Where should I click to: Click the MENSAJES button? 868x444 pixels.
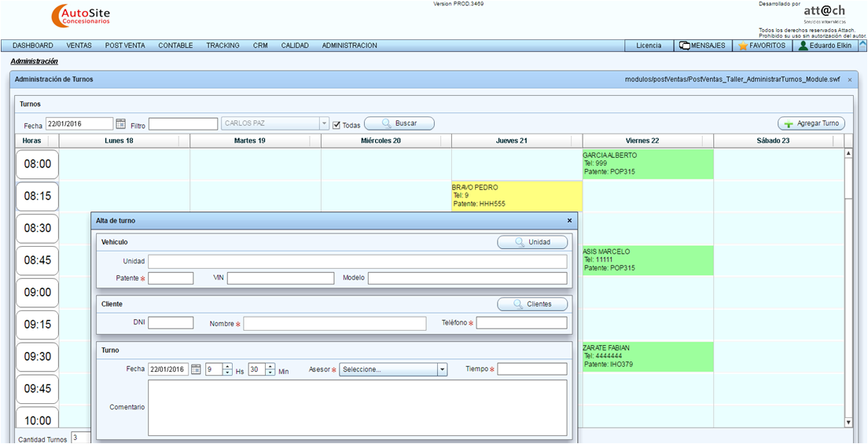point(703,46)
